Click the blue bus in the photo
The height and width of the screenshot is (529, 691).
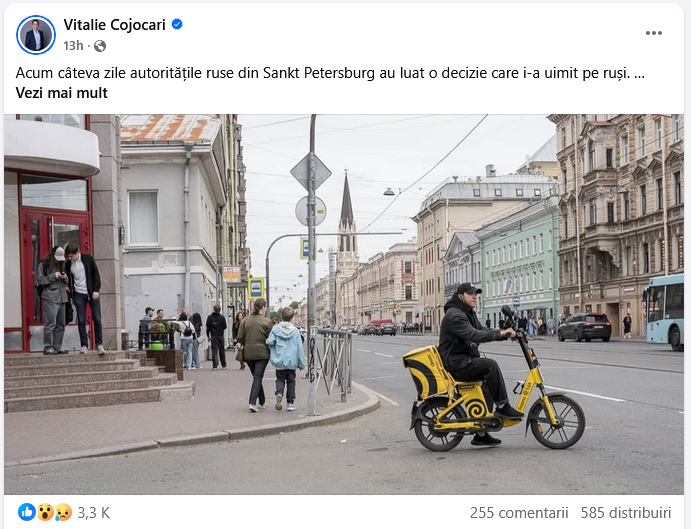(665, 311)
